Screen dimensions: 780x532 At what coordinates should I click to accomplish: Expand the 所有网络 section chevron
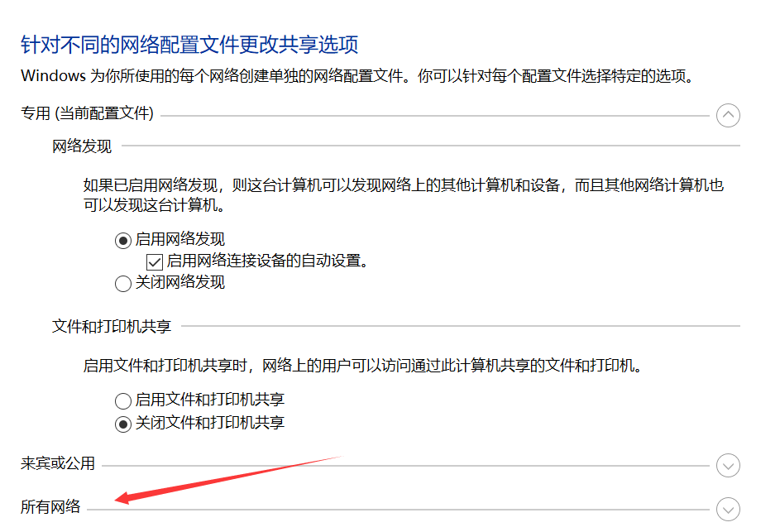[x=728, y=510]
